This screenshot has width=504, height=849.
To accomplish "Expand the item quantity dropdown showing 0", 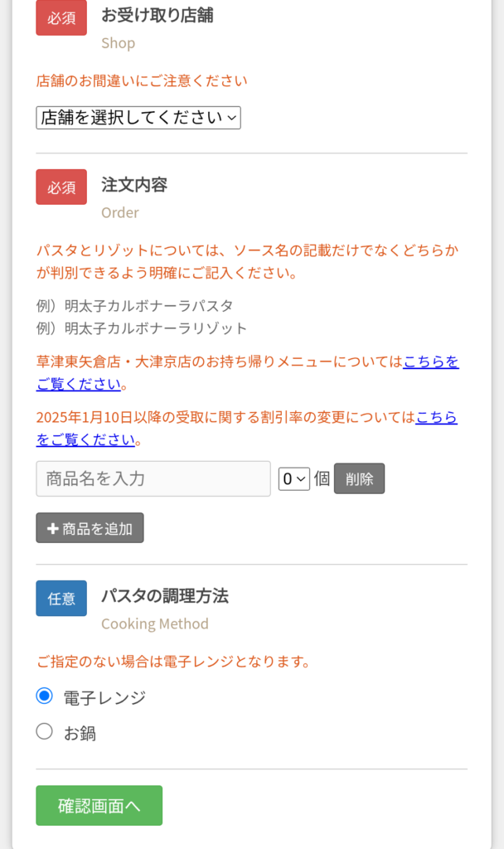I will 293,478.
